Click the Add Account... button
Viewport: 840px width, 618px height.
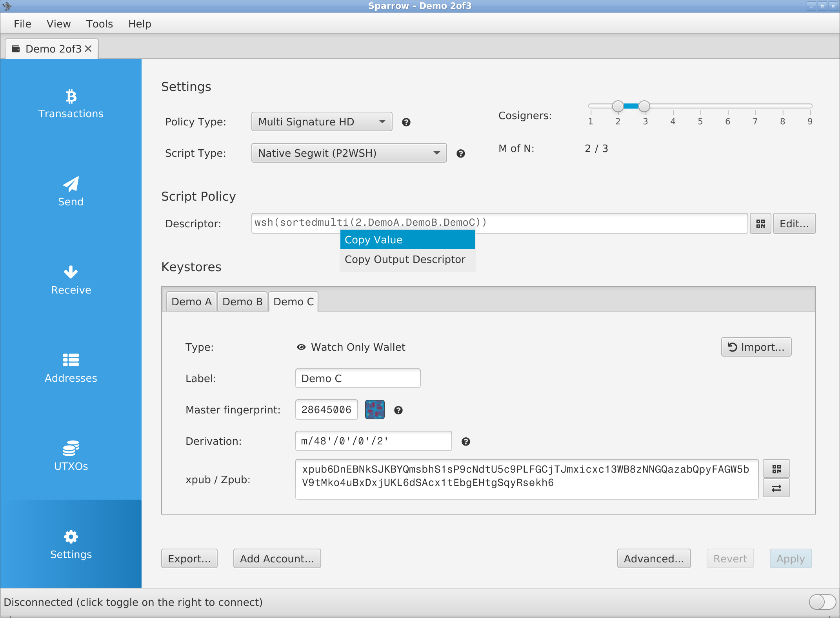(x=277, y=558)
